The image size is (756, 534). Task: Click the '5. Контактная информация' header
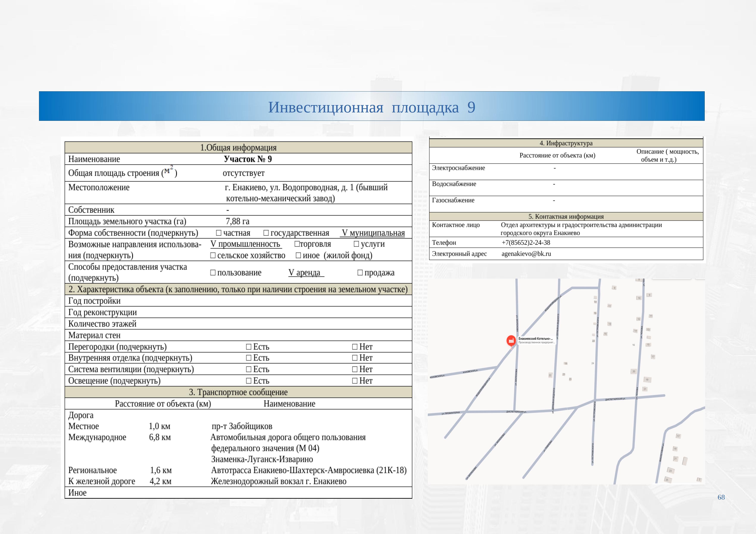[x=566, y=216]
